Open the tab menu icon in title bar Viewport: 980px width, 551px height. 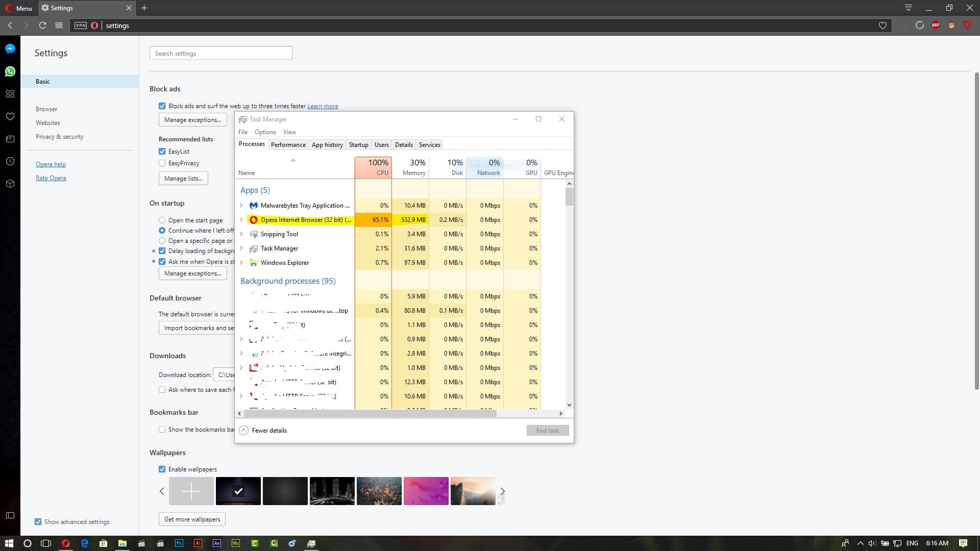(x=909, y=8)
